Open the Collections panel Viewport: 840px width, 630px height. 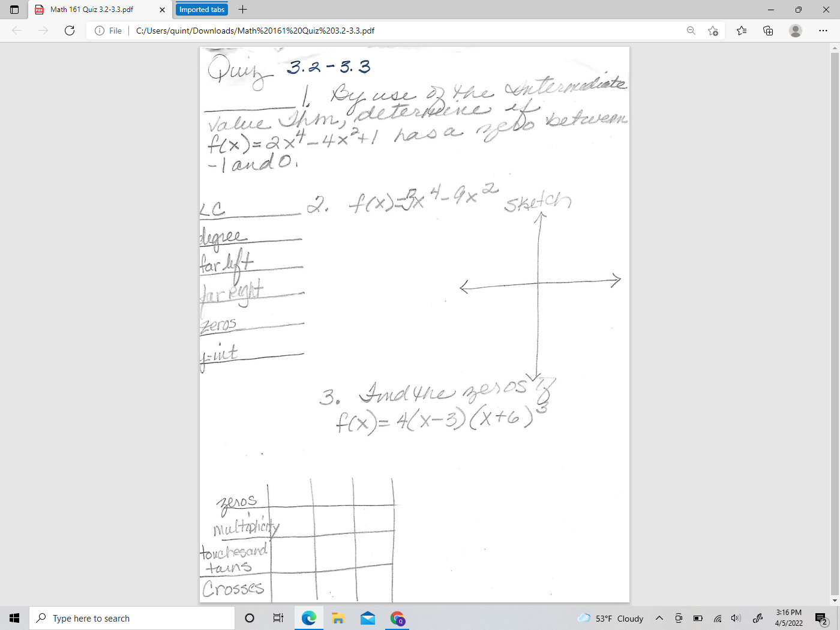click(x=767, y=30)
